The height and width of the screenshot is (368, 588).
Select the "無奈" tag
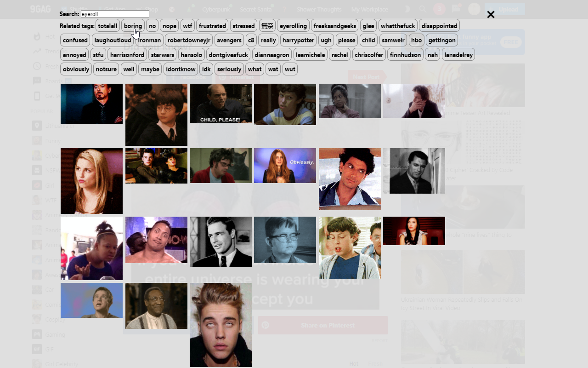tap(267, 26)
